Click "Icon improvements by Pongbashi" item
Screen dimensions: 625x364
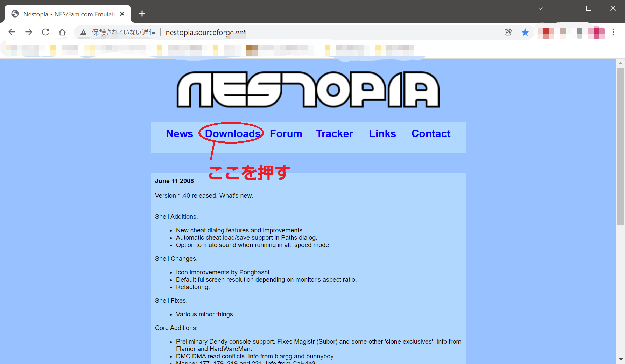(223, 272)
